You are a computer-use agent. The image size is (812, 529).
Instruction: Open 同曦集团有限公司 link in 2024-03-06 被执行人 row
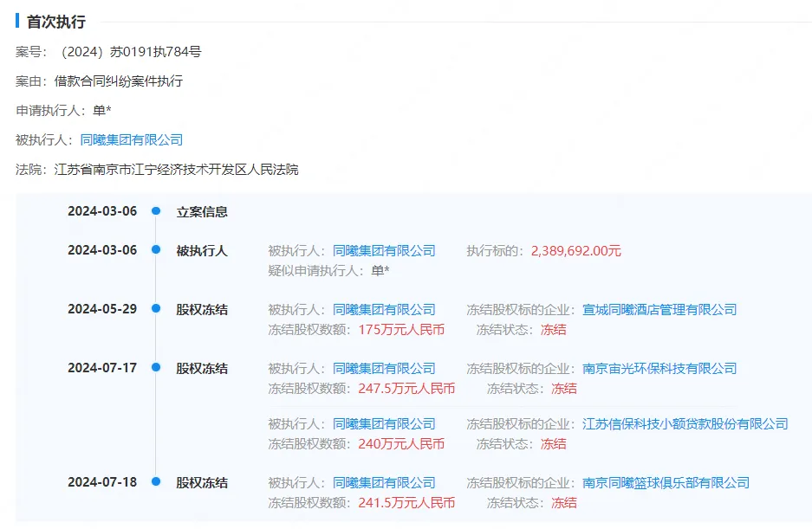point(384,250)
